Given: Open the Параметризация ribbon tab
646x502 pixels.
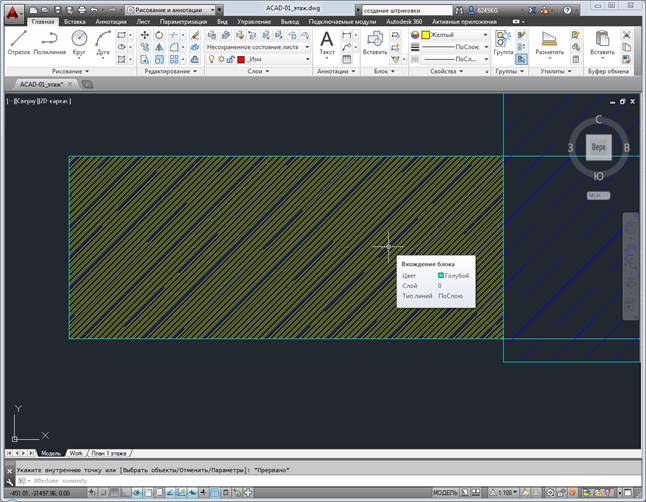Looking at the screenshot, I should 183,21.
